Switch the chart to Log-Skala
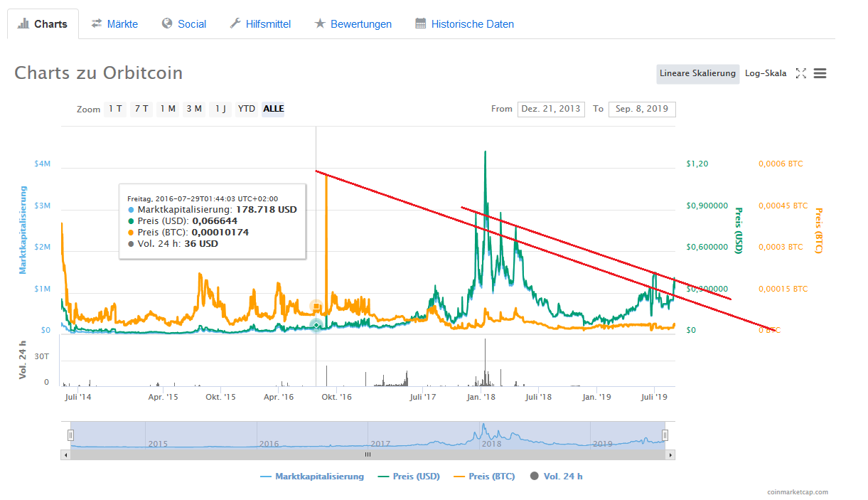 tap(766, 73)
